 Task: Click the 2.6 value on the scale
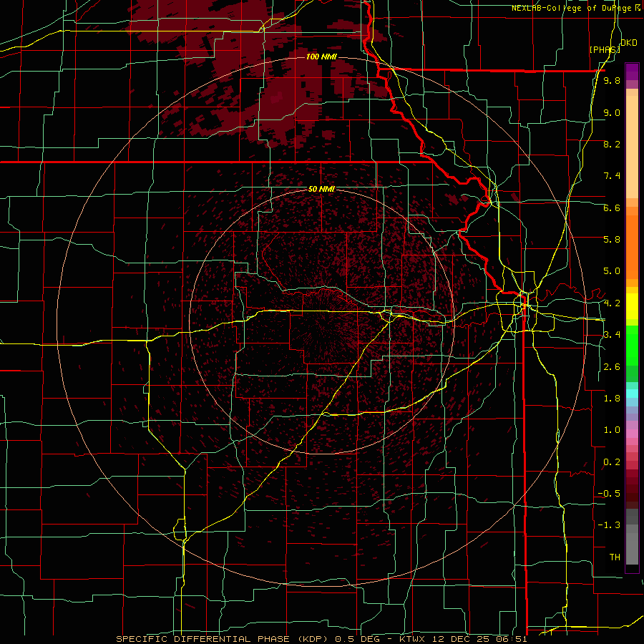coord(612,367)
